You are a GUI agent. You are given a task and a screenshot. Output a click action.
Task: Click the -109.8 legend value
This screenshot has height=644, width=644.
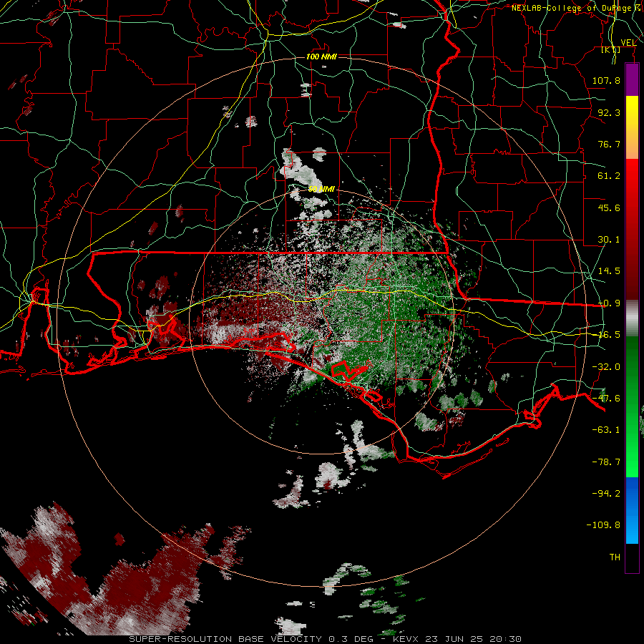pos(603,525)
